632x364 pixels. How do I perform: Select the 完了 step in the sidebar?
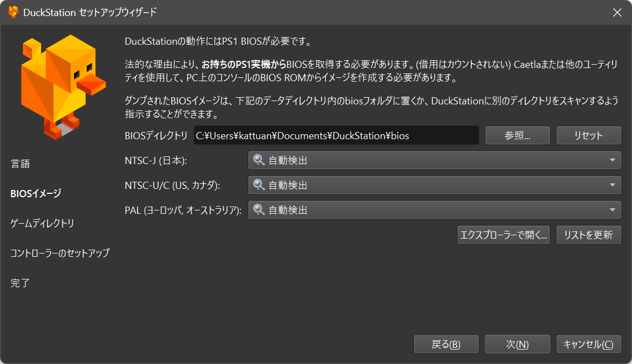(x=20, y=283)
